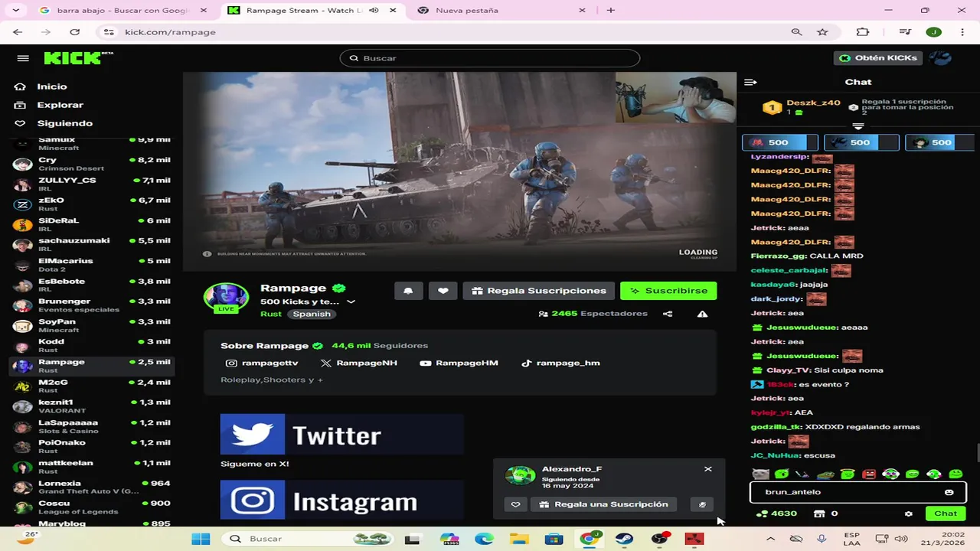Click the Obtén KICKs button
Viewport: 980px width, 551px height.
[x=878, y=58]
